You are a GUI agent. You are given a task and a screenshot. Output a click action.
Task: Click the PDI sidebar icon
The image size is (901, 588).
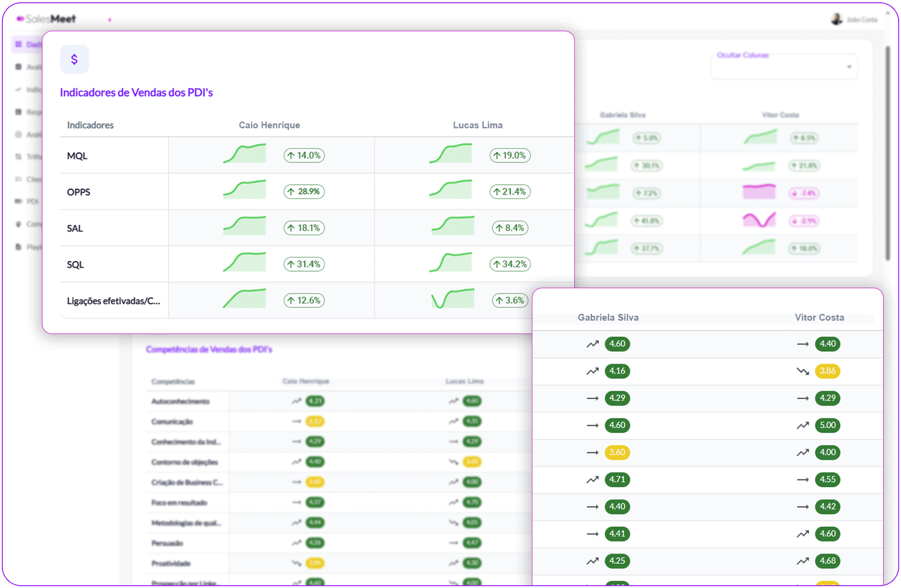[18, 201]
